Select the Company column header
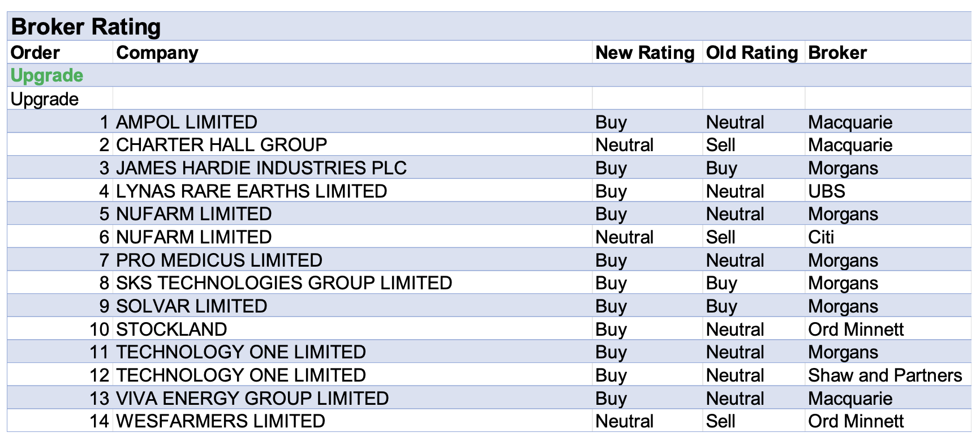 157,53
